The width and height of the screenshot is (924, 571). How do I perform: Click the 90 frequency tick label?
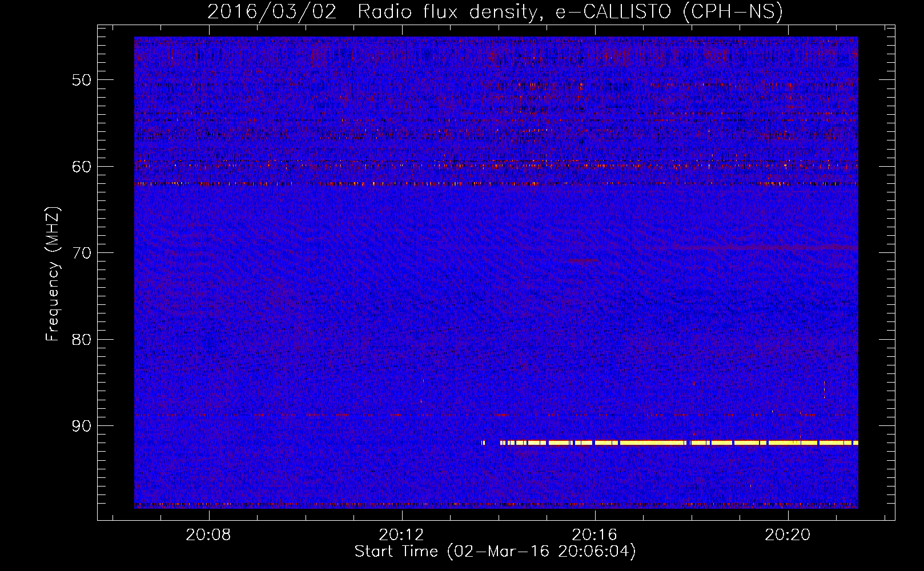click(x=82, y=427)
